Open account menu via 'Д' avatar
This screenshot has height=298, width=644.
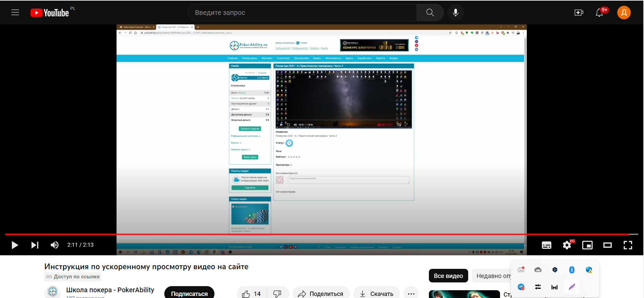tap(624, 13)
